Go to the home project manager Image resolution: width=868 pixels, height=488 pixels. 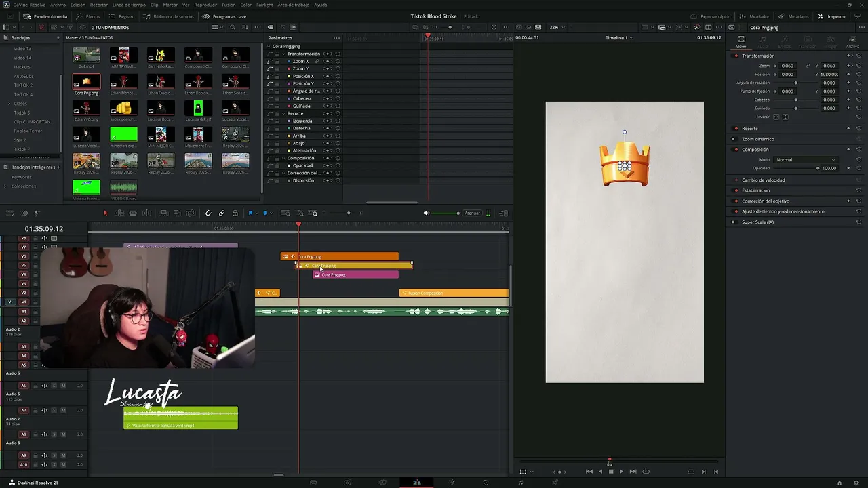(840, 483)
